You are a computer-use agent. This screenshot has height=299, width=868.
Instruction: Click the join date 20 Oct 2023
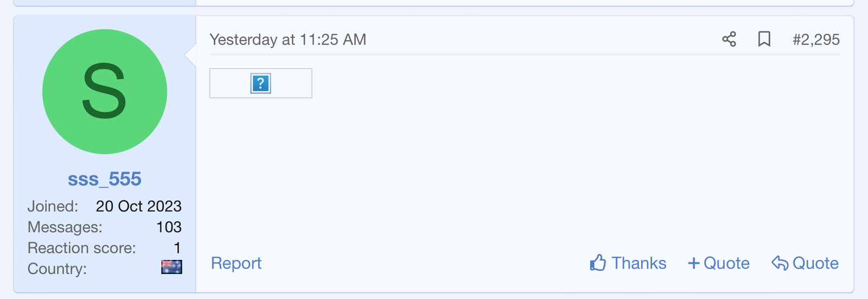(x=138, y=206)
